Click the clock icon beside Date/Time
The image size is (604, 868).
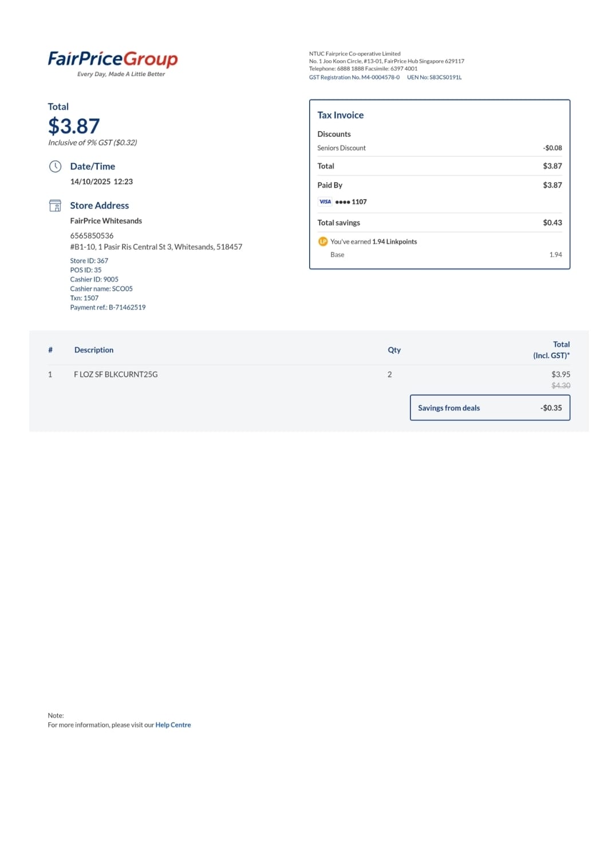pyautogui.click(x=55, y=167)
